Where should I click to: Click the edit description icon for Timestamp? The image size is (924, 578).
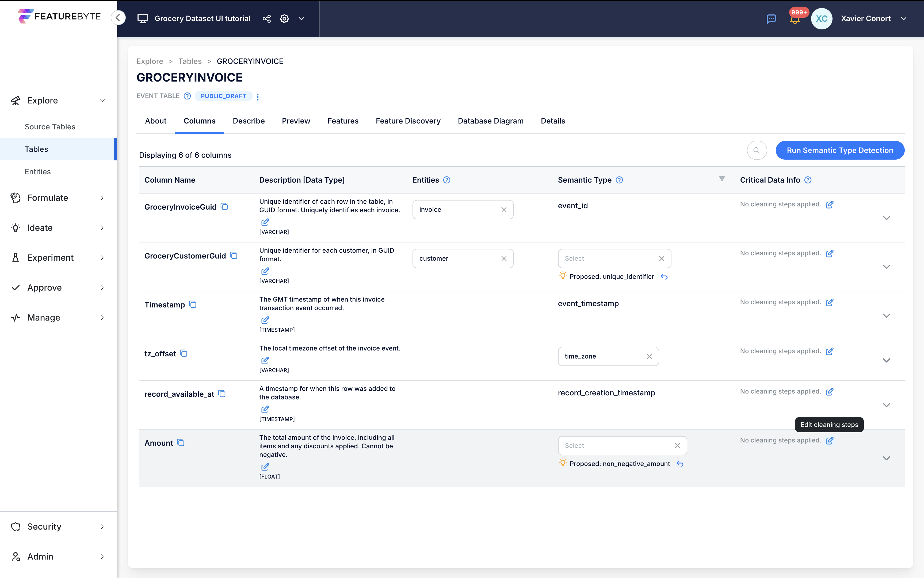click(x=265, y=320)
